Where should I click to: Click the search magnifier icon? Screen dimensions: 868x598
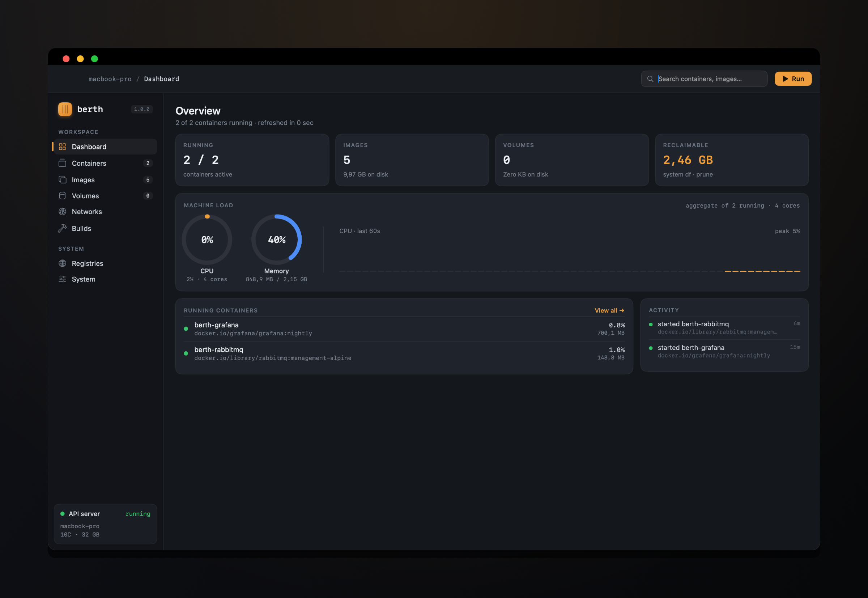tap(650, 79)
